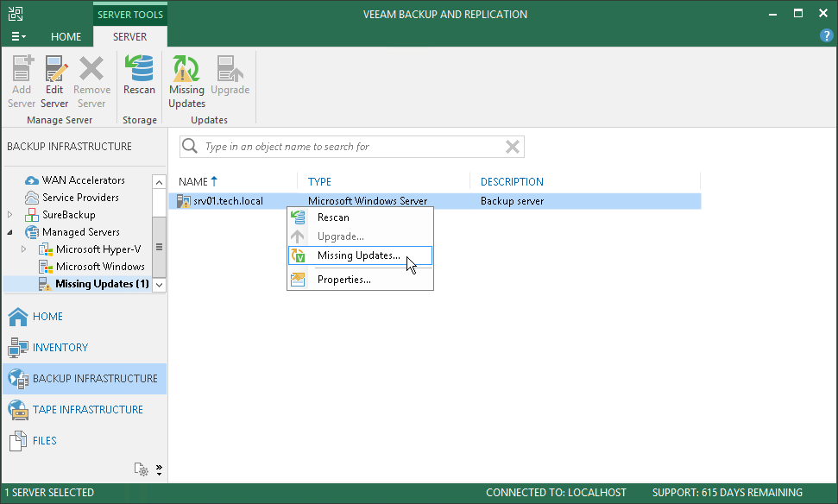Expand the Microsoft Hyper-V tree node
This screenshot has height=504, width=838.
tap(23, 249)
